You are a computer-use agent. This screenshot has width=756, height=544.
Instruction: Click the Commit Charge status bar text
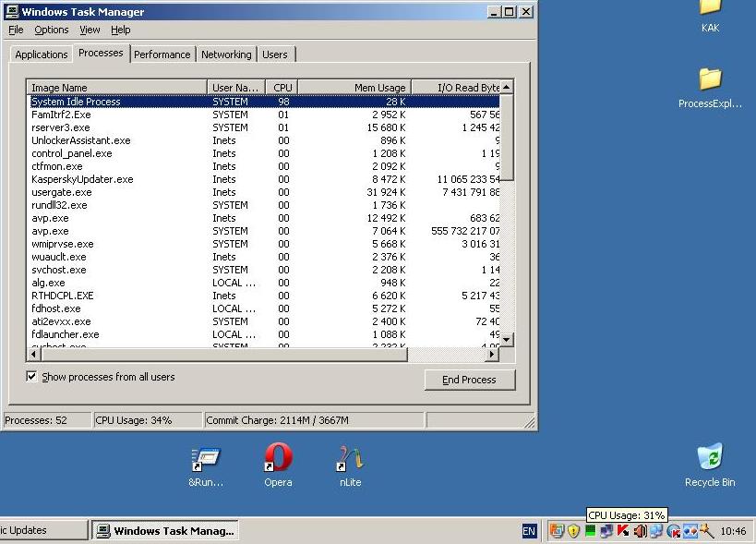[x=277, y=420]
